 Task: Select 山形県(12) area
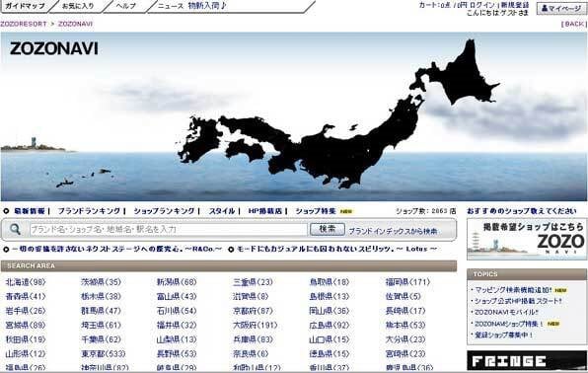tap(26, 354)
